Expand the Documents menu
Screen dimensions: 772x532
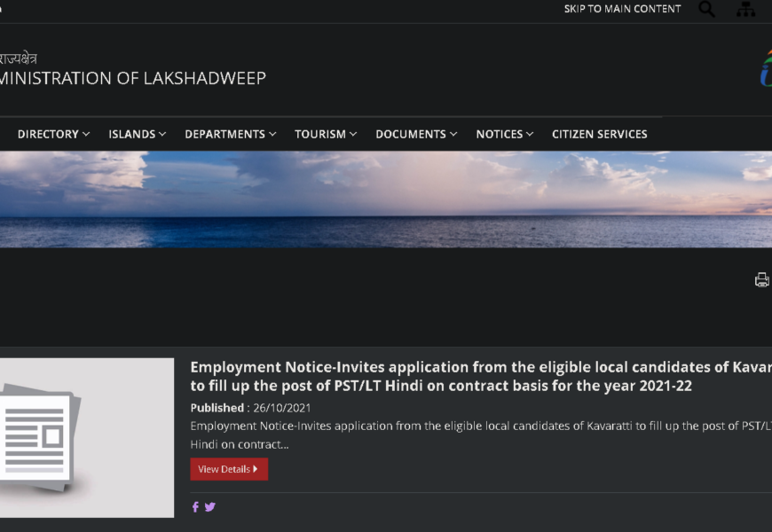pyautogui.click(x=416, y=134)
